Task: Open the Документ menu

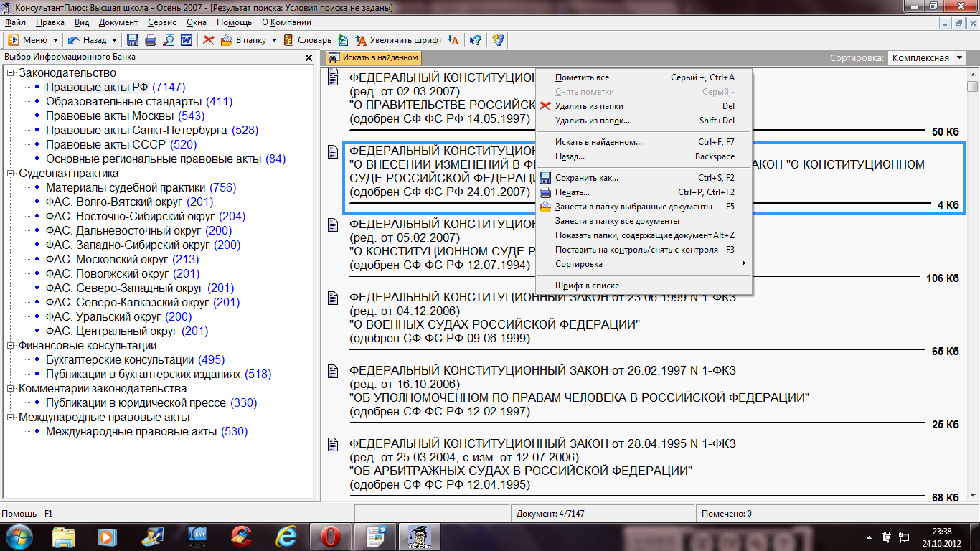Action: tap(118, 22)
